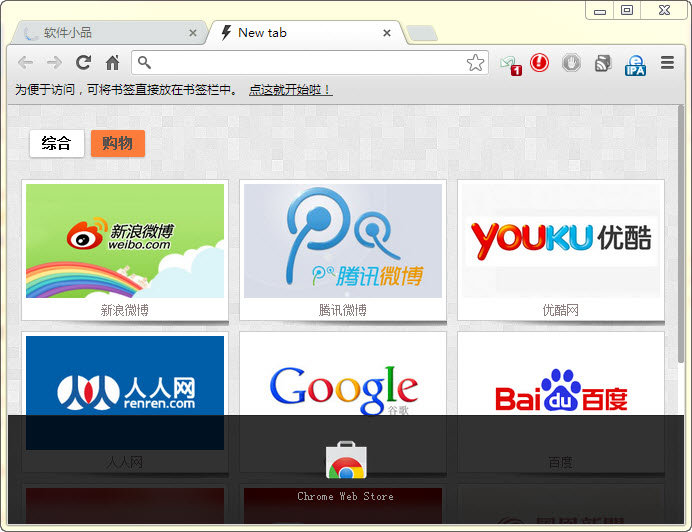Viewport: 692px width, 532px height.
Task: Close the 软件小品 tab
Action: tap(193, 33)
